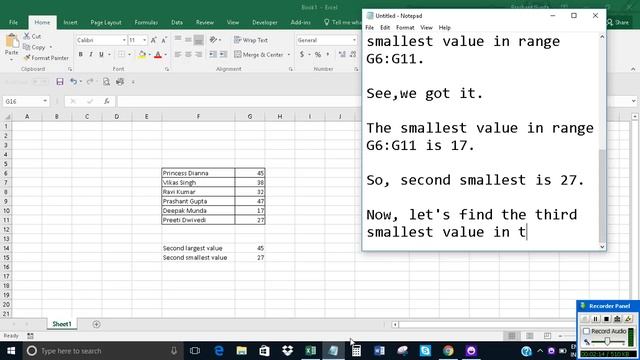Switch to the Developer ribbon tab
The width and height of the screenshot is (640, 360).
click(x=264, y=22)
